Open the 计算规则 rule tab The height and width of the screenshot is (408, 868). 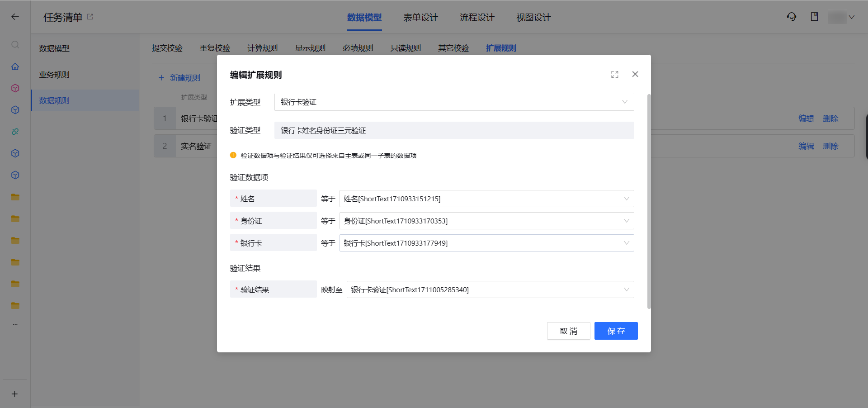point(263,48)
